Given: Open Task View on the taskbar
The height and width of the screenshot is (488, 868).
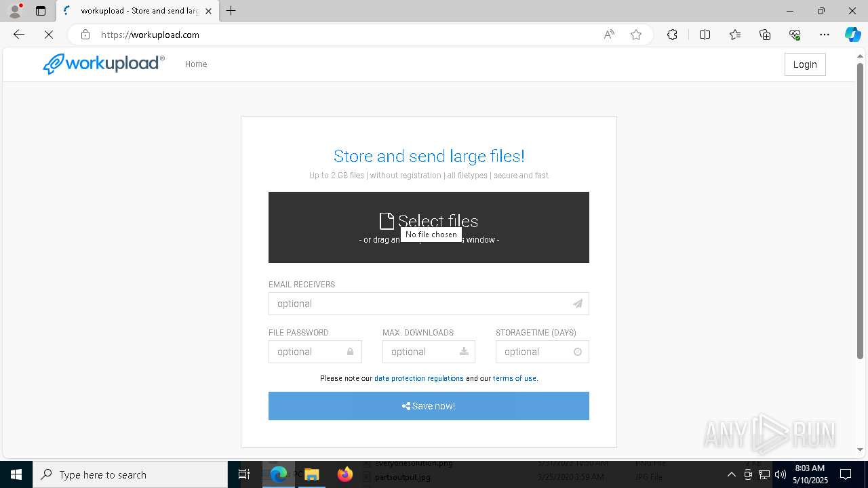Looking at the screenshot, I should (x=245, y=474).
